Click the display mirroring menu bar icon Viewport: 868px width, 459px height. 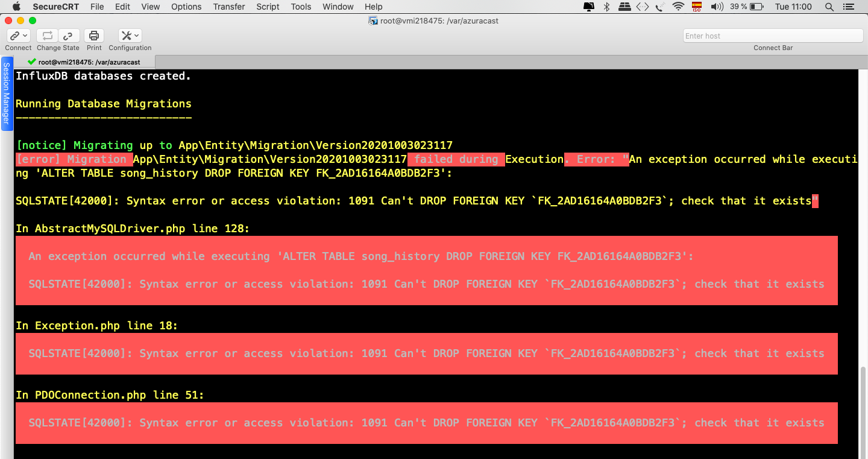pyautogui.click(x=588, y=7)
